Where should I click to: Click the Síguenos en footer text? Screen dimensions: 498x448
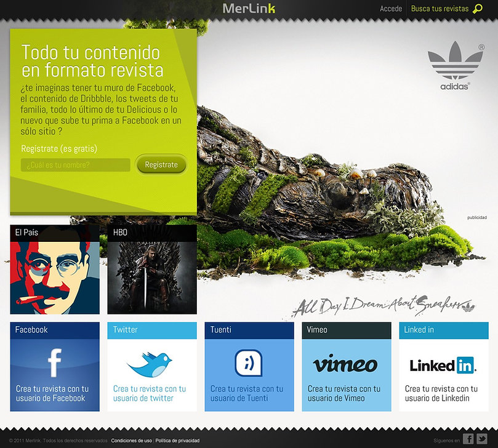coord(446,441)
